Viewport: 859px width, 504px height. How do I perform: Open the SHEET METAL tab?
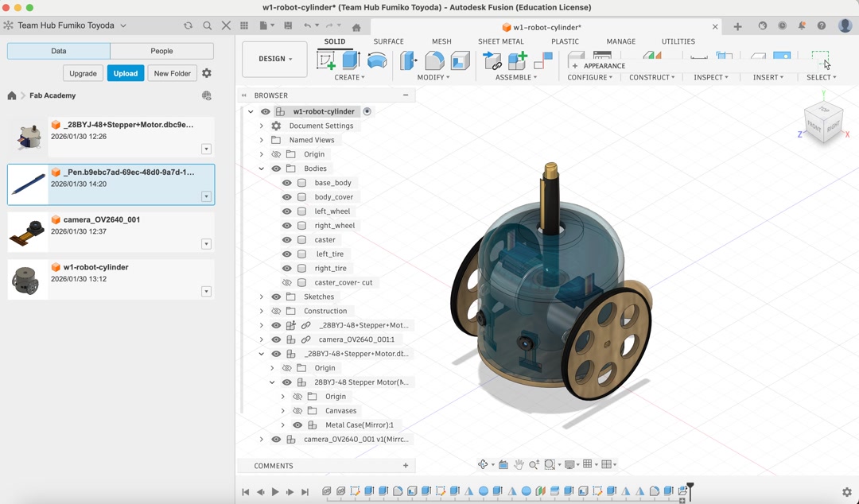[x=500, y=41]
